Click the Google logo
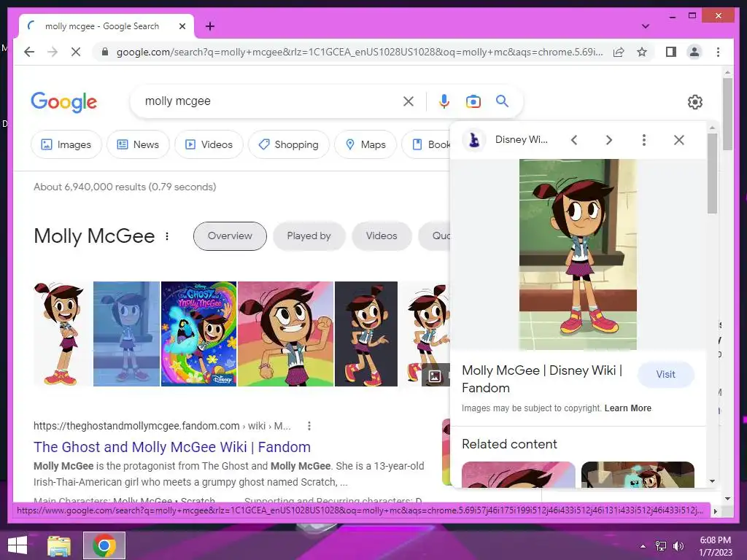The width and height of the screenshot is (747, 560). 64,102
